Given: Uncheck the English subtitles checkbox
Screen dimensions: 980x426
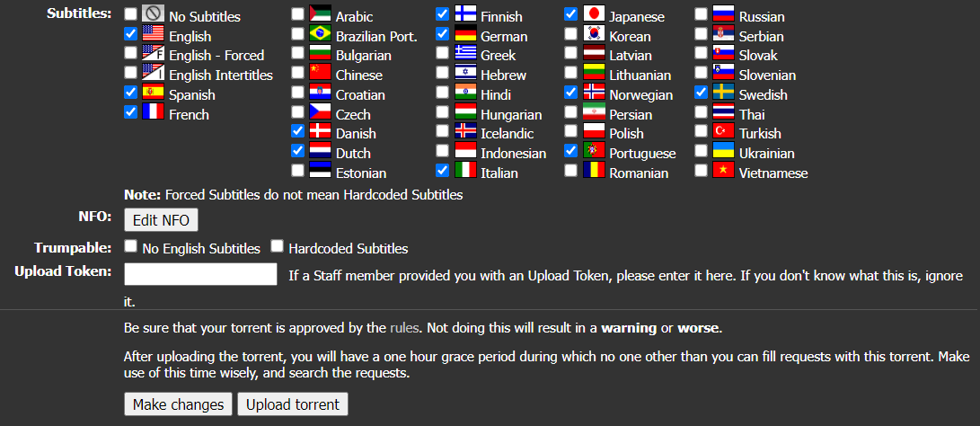Looking at the screenshot, I should [130, 34].
